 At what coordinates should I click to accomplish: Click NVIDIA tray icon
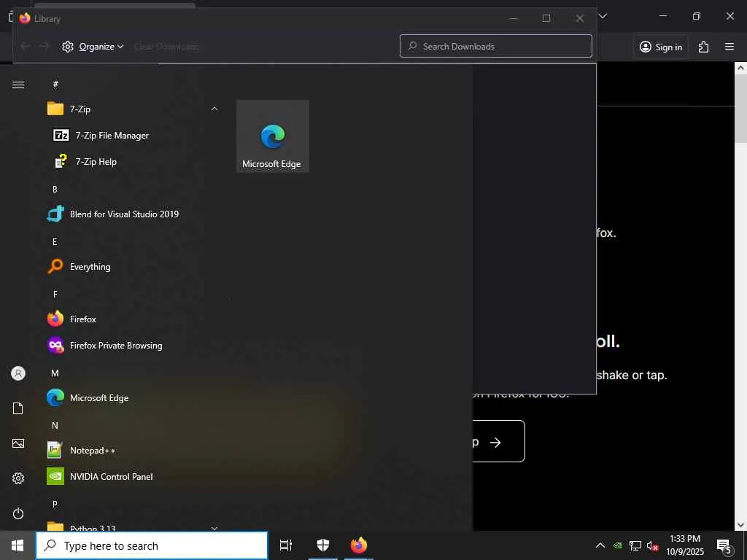(617, 545)
